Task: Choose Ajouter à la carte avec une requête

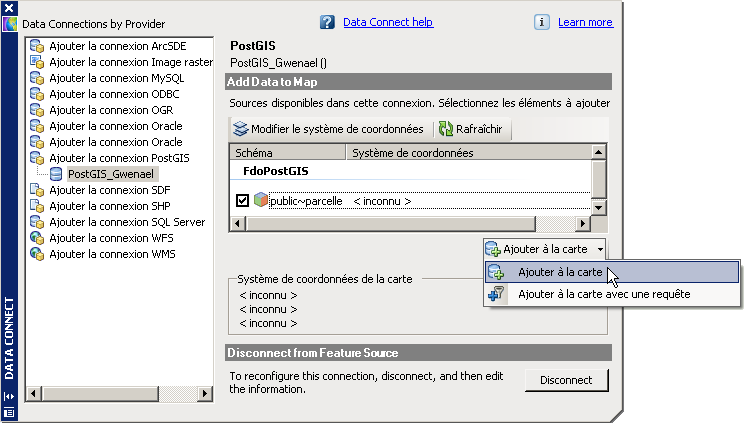Action: pos(603,294)
